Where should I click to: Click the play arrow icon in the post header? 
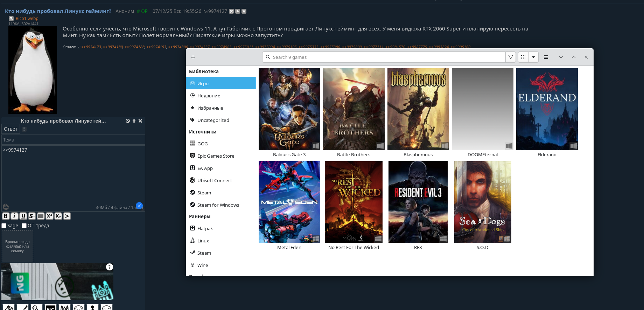pos(238,11)
